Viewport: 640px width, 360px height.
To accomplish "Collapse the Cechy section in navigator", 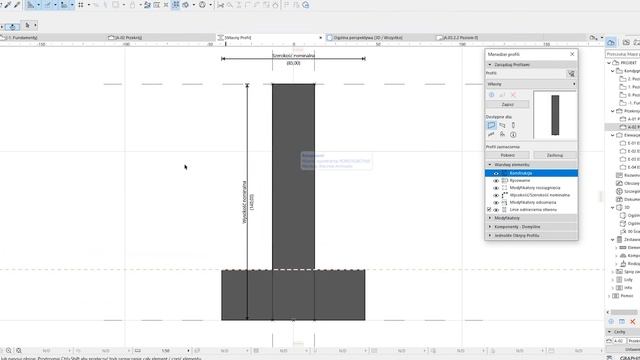I will pos(610,332).
